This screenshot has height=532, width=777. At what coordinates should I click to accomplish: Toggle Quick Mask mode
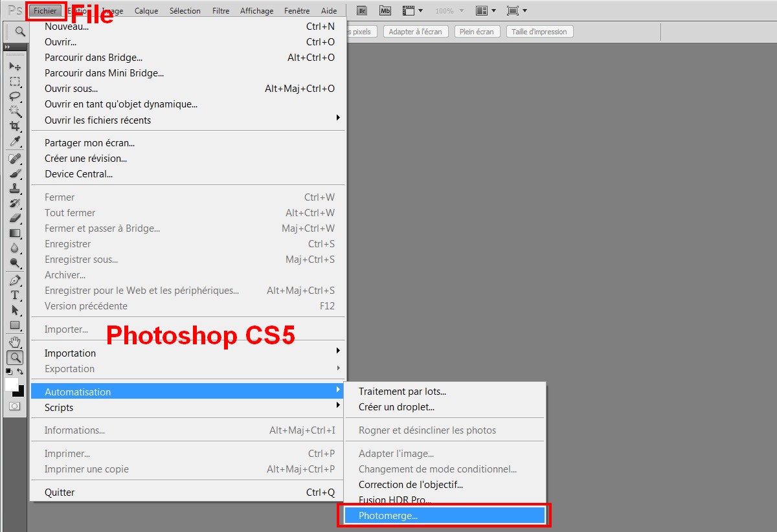coord(14,406)
